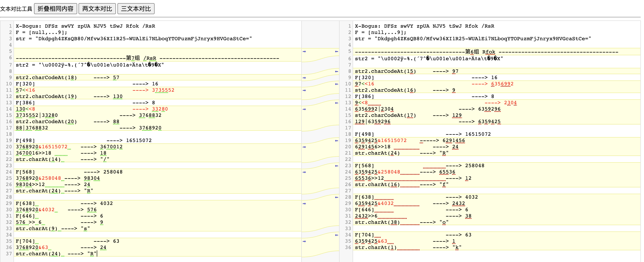Click the copy-right arrow at left line 9
The image size is (644, 262).
[304, 78]
